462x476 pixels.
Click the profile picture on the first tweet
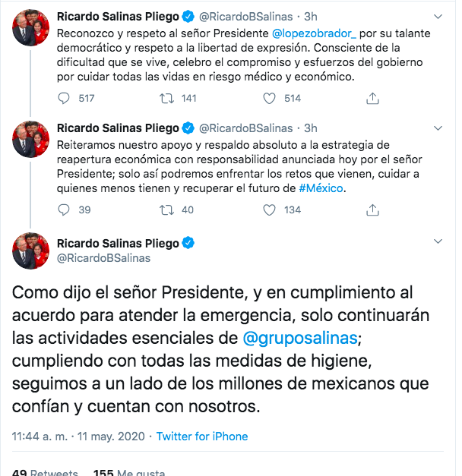[x=28, y=28]
